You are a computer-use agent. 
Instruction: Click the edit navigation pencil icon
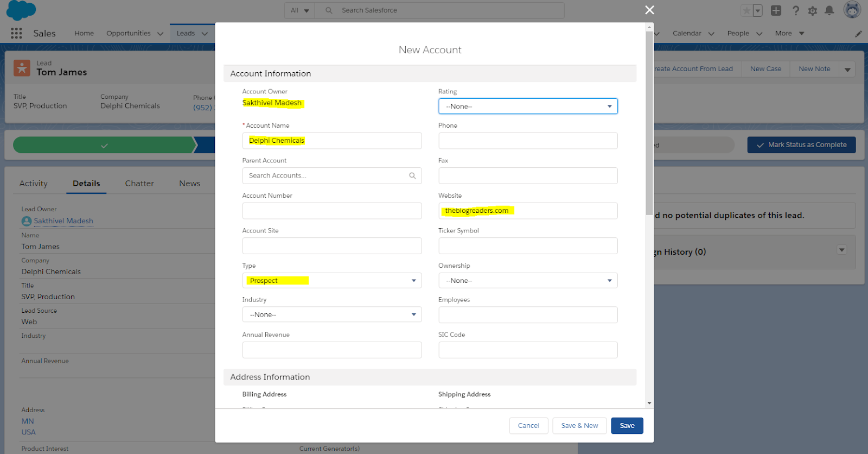(858, 34)
